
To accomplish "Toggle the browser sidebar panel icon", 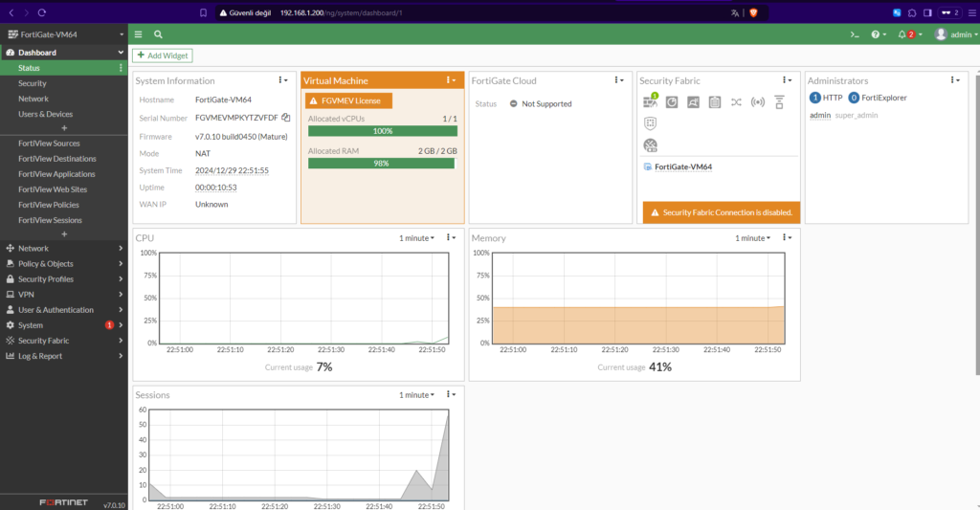I will (927, 12).
